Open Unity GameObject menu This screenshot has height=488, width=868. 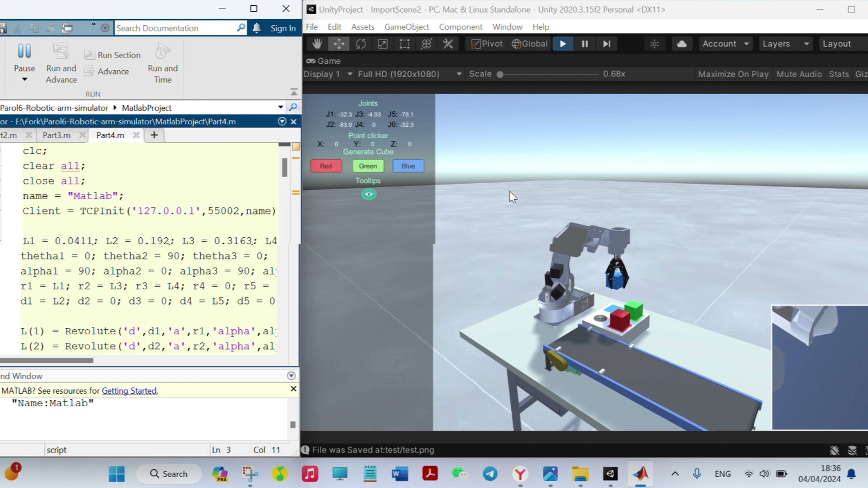pyautogui.click(x=407, y=27)
